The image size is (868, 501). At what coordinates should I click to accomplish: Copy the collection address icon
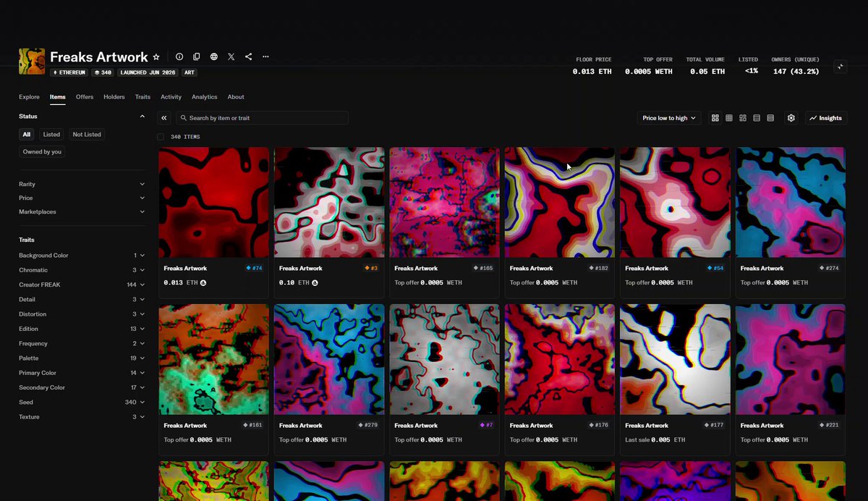coord(197,56)
